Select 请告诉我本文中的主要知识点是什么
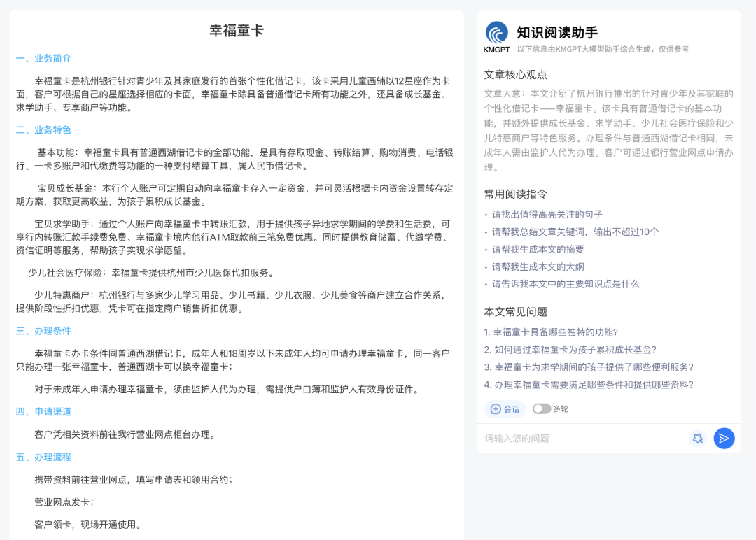Screen dimensions: 756x540 pyautogui.click(x=565, y=284)
